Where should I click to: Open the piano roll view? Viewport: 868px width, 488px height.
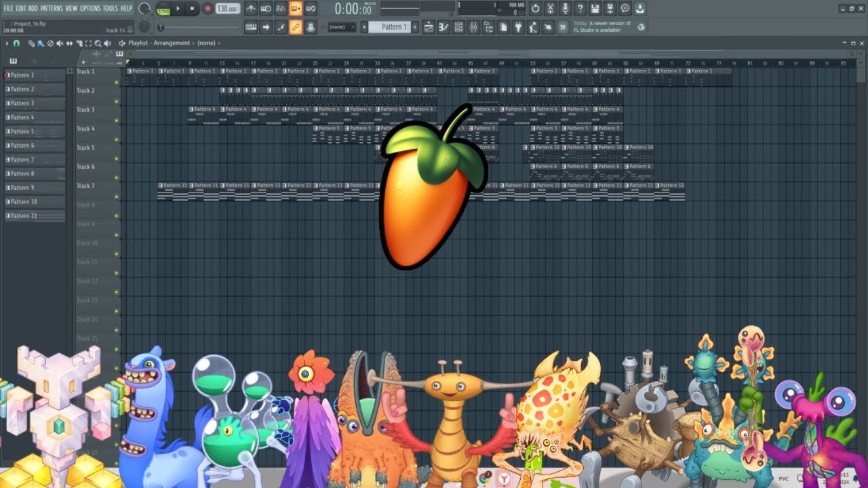point(443,27)
